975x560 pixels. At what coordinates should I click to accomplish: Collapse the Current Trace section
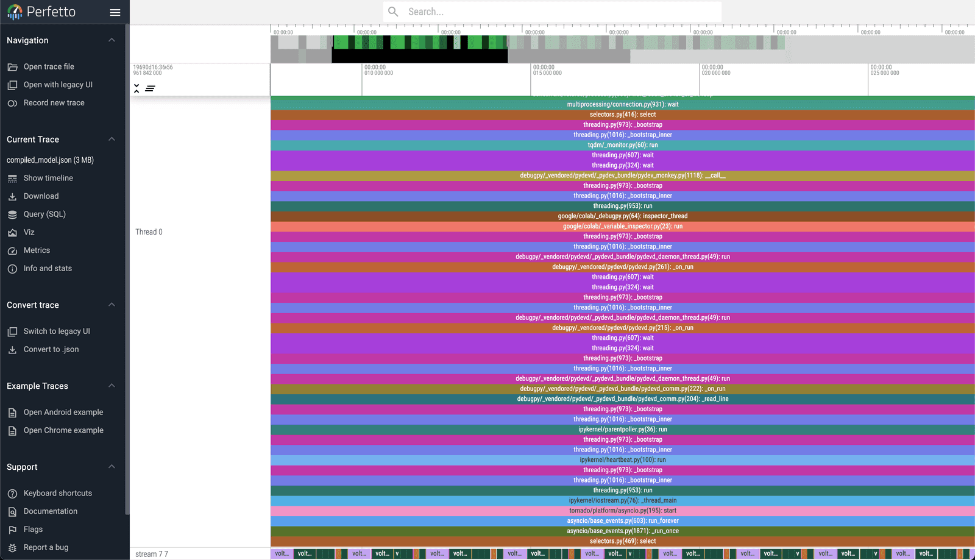(112, 140)
